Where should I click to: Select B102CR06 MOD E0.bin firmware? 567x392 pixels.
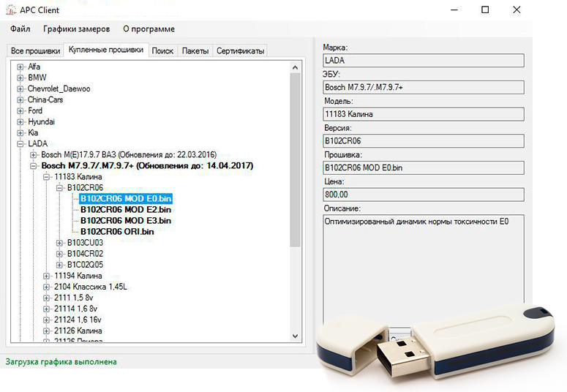[x=126, y=198]
